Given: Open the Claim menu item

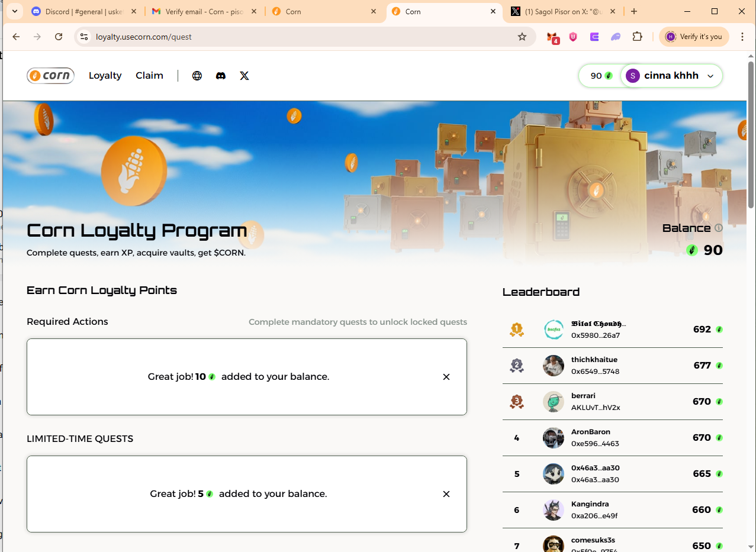Looking at the screenshot, I should pos(149,76).
